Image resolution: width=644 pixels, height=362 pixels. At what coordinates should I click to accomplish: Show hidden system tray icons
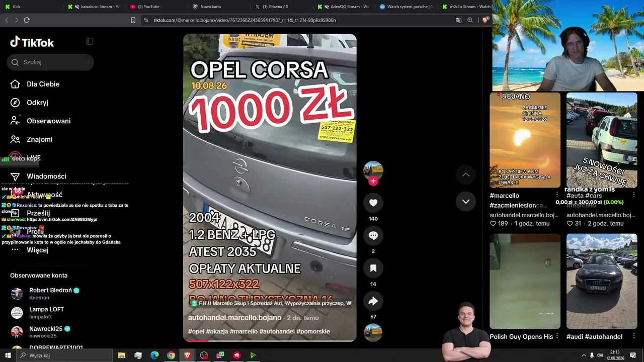pos(584,355)
